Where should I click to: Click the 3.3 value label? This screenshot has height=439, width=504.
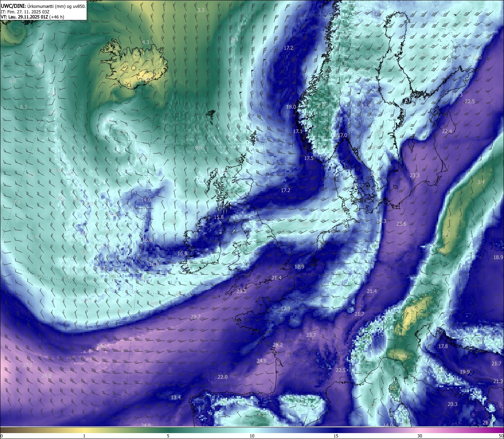point(201,10)
